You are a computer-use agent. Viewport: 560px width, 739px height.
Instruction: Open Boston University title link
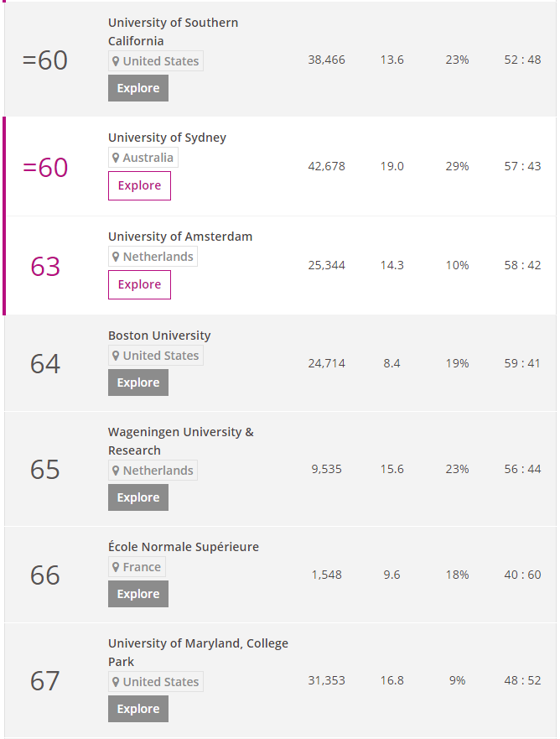pyautogui.click(x=159, y=336)
